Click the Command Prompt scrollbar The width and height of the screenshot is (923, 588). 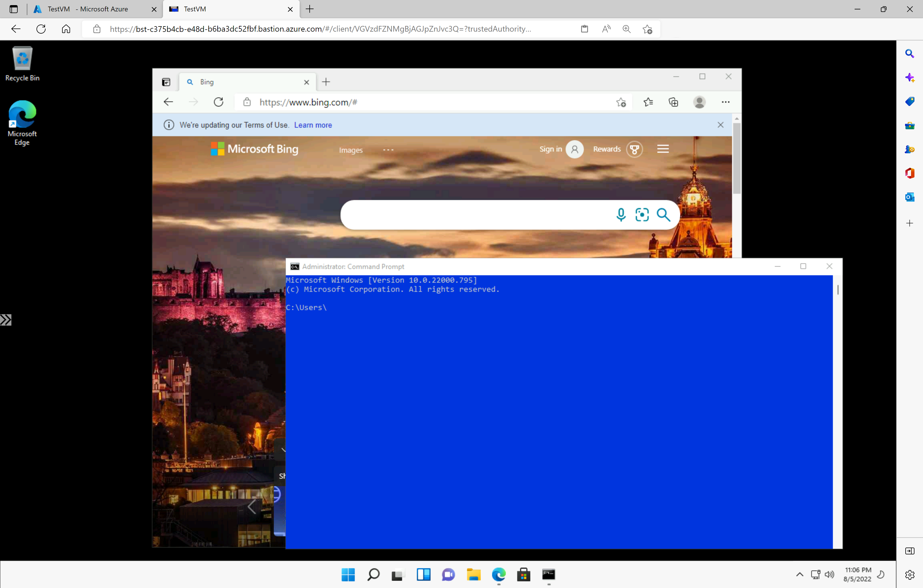pos(838,289)
